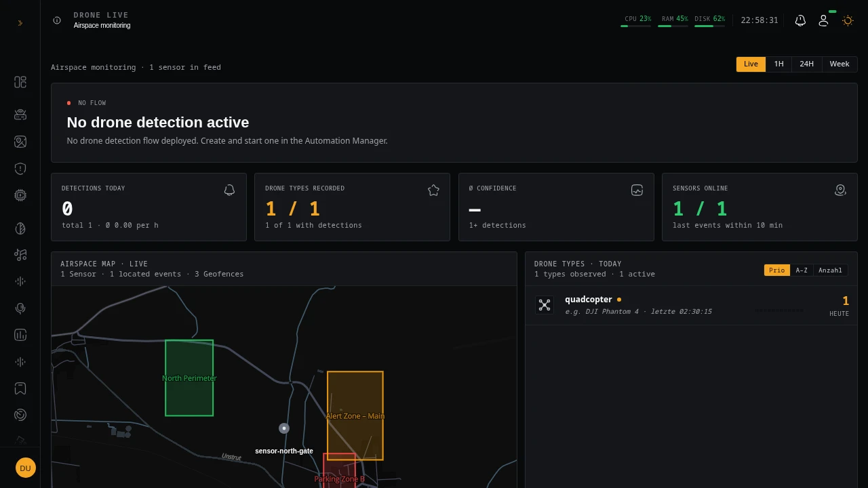Click the '1 types observed · 1 active' text
The image size is (868, 488).
coord(595,274)
